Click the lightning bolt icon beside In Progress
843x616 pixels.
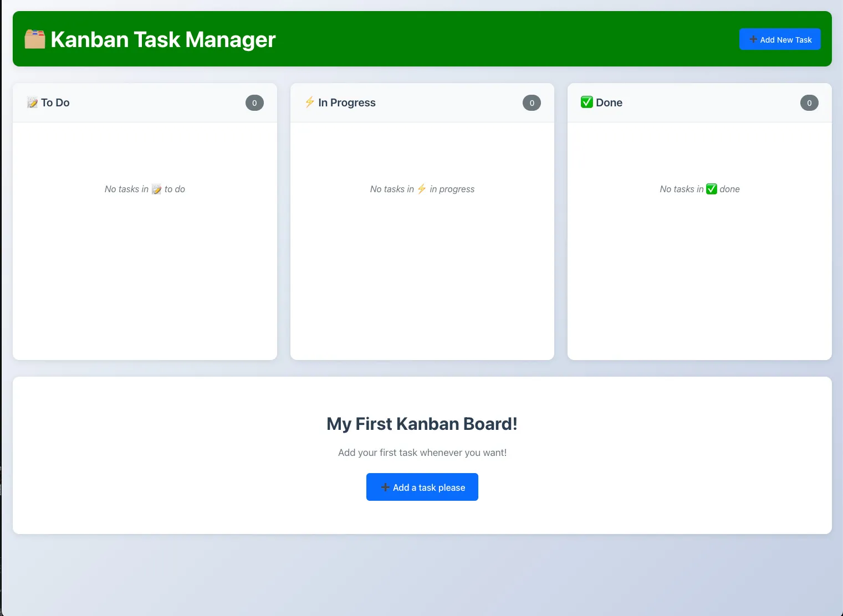pos(310,102)
